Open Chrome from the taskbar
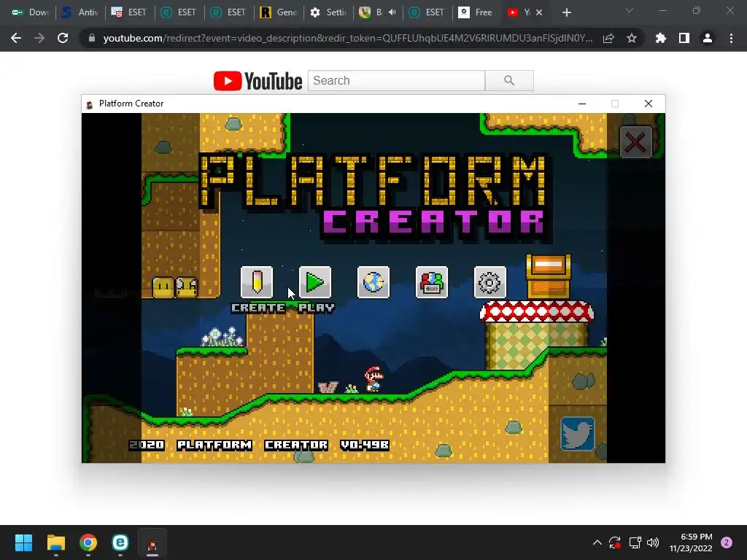The width and height of the screenshot is (747, 560). pyautogui.click(x=88, y=542)
